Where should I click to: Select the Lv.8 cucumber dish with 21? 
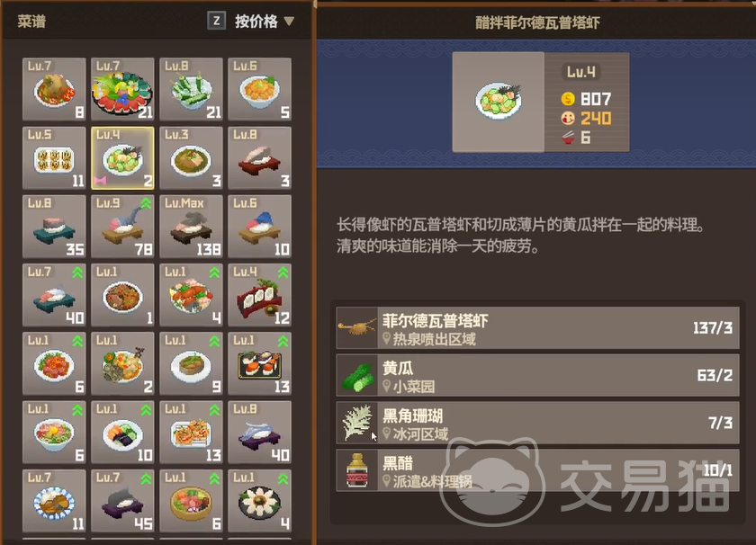(191, 89)
